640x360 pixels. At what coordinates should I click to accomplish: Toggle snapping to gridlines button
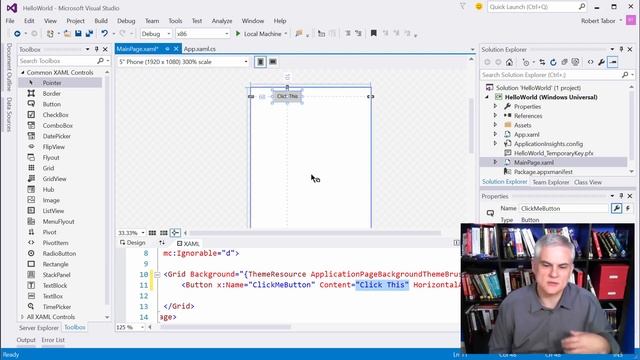164,233
